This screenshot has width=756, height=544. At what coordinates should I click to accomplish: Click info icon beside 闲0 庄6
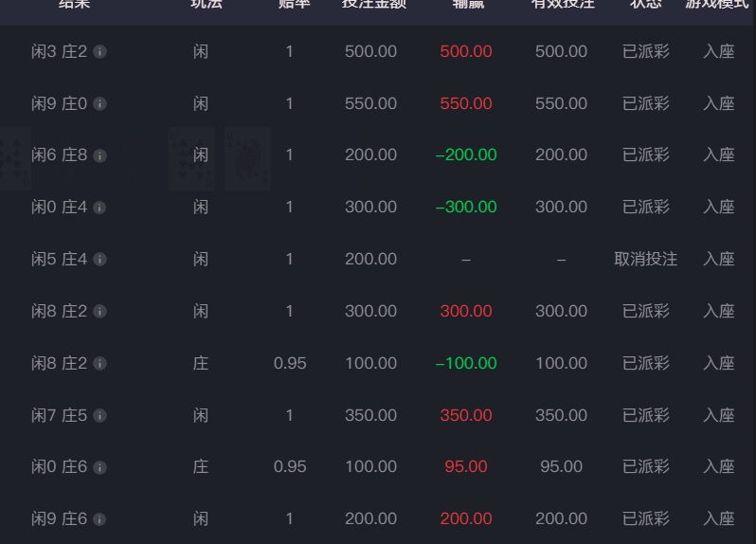click(x=99, y=467)
